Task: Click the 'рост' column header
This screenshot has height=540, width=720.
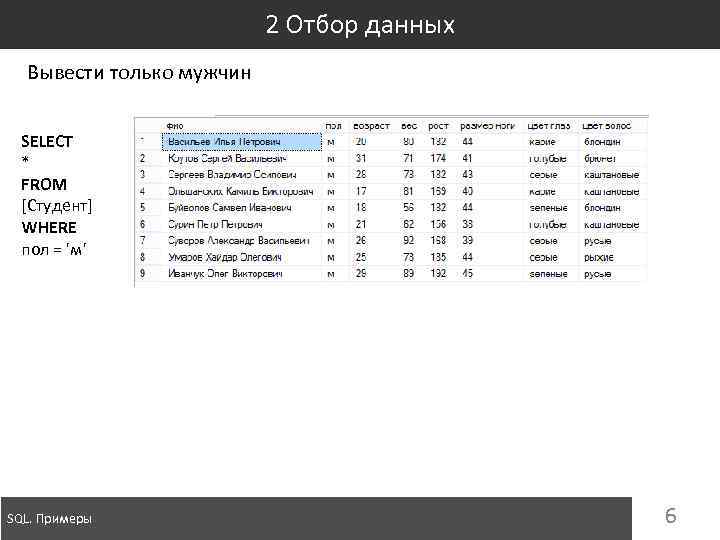Action: click(x=438, y=126)
